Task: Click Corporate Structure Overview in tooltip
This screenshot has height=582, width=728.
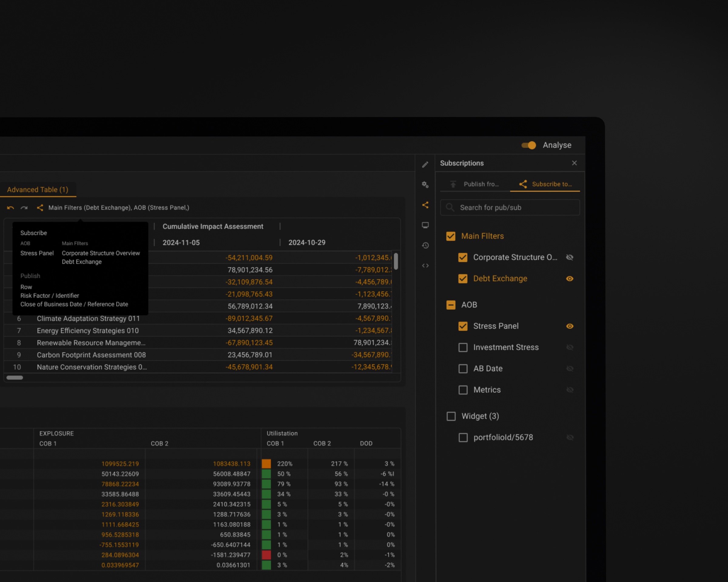Action: (x=101, y=253)
